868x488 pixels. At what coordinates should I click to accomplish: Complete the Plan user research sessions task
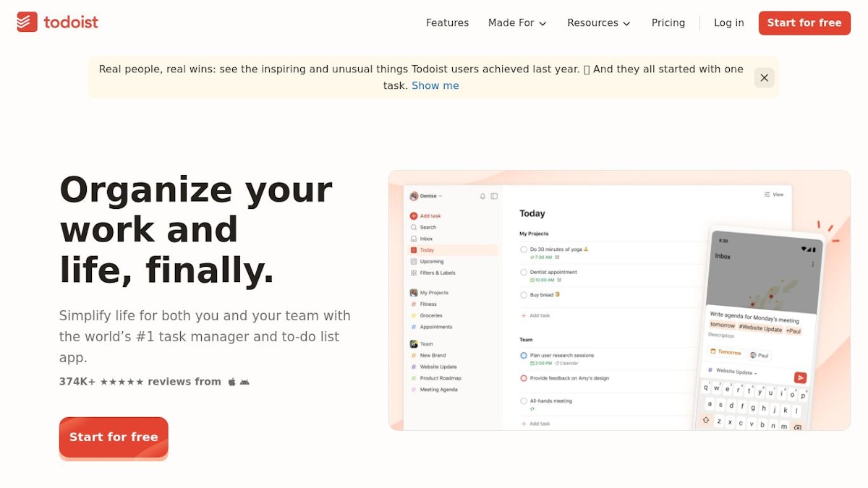pos(523,355)
